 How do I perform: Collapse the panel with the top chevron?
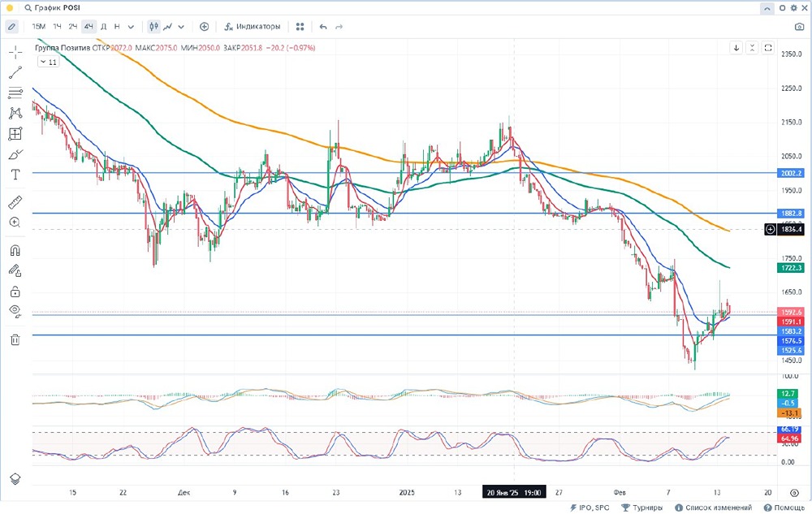coord(767,8)
